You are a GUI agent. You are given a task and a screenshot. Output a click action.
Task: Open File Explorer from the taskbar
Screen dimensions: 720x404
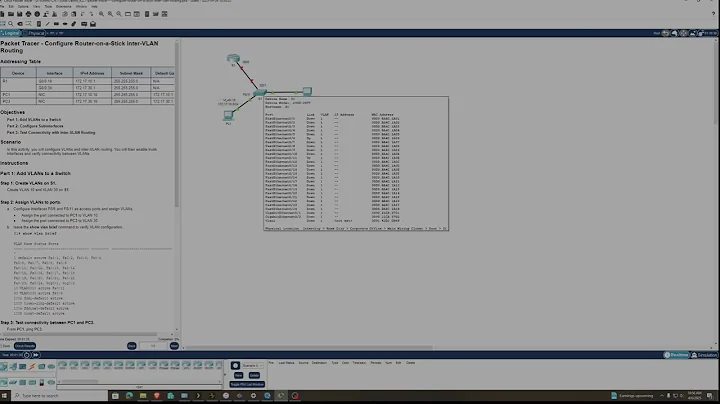point(143,395)
